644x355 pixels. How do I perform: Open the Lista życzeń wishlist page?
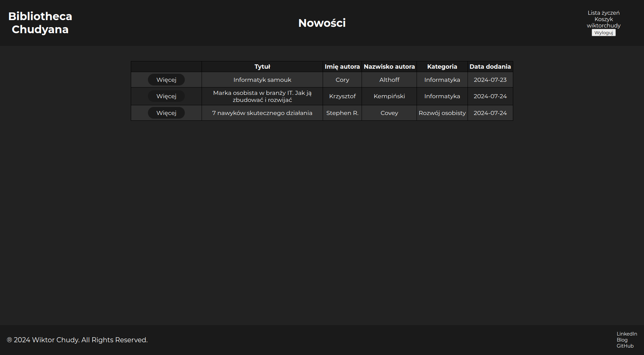[x=603, y=13]
